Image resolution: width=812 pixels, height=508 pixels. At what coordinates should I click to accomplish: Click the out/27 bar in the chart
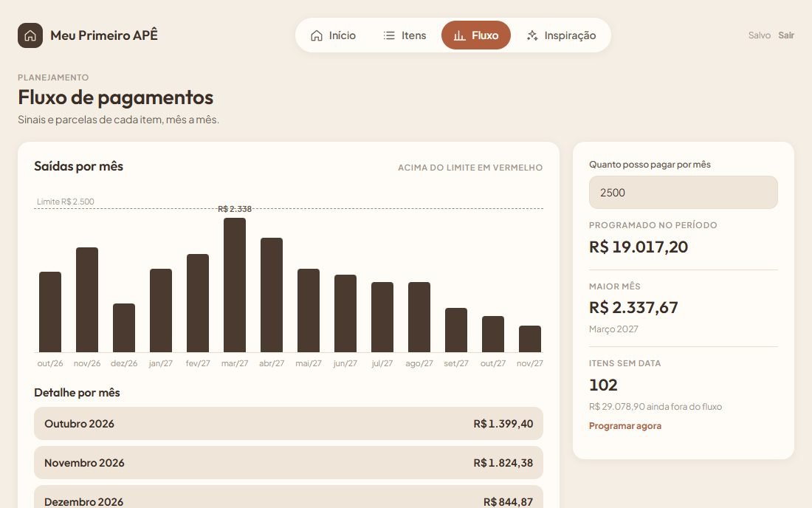pos(493,334)
